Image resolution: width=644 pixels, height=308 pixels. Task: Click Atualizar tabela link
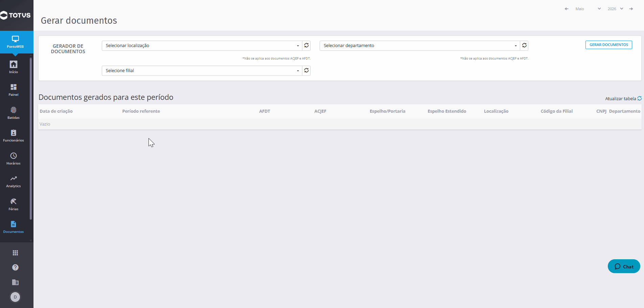[623, 98]
